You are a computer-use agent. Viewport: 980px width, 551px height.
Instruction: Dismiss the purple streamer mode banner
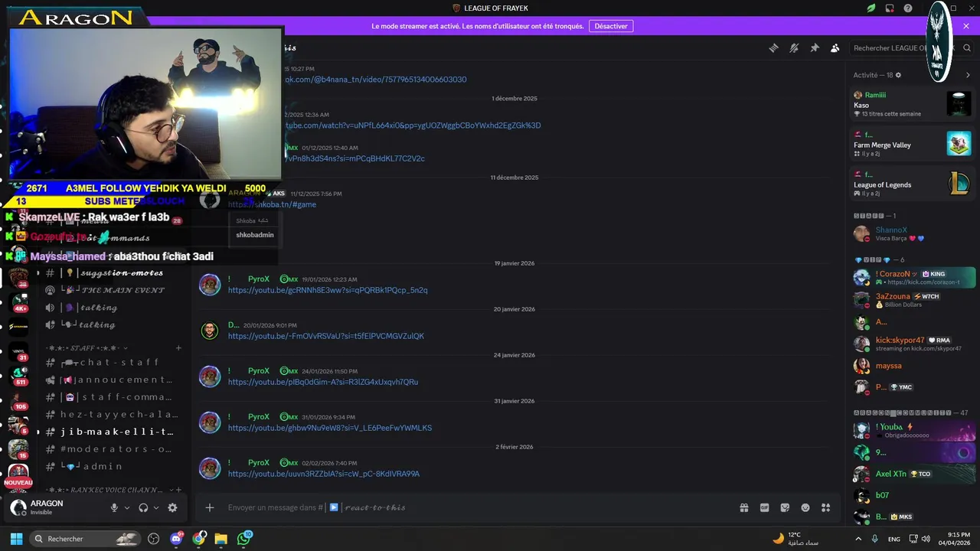click(967, 26)
